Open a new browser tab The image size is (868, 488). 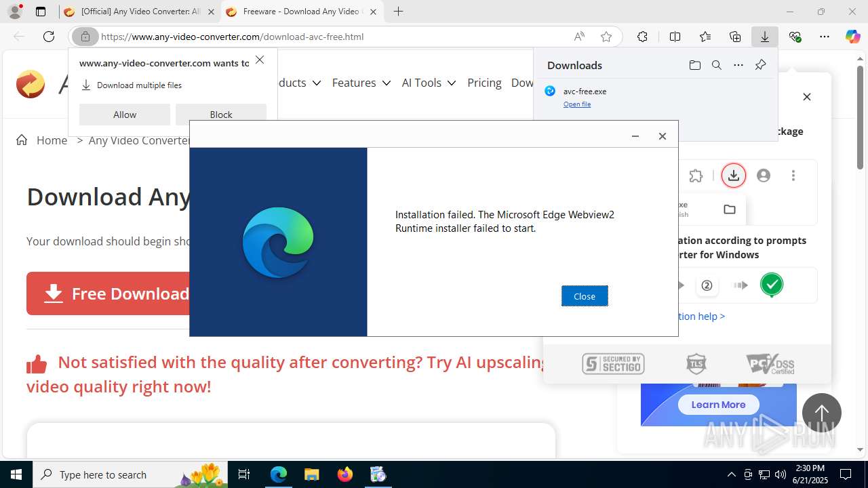[x=398, y=12]
